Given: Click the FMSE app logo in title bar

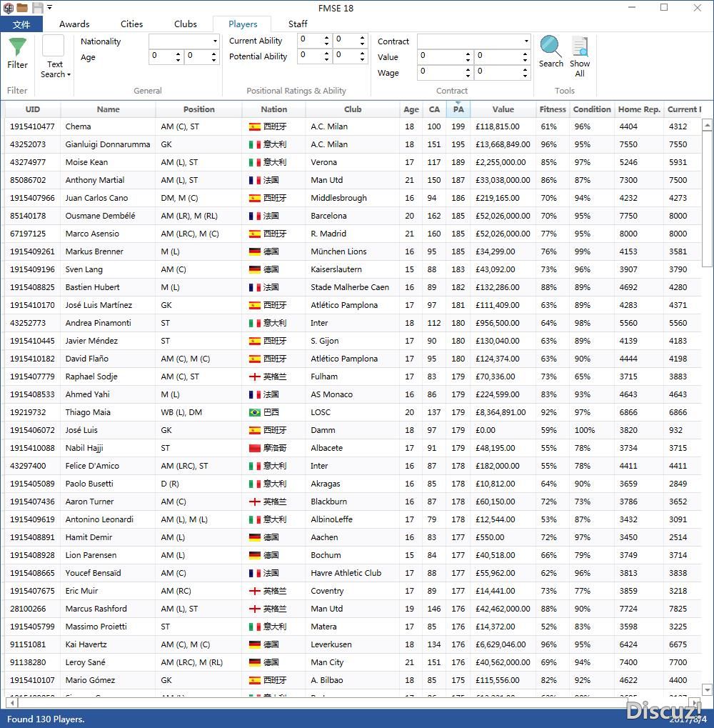Looking at the screenshot, I should pyautogui.click(x=9, y=8).
